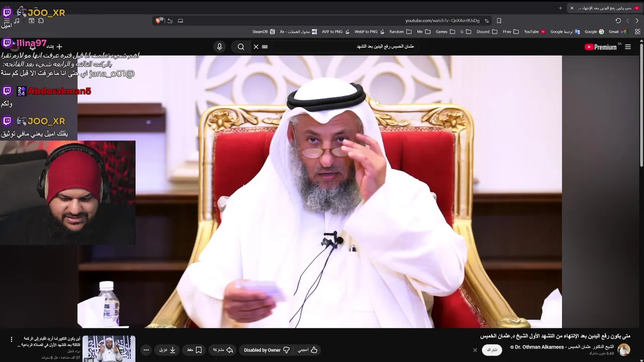
Task: Start voice search with the microphone
Action: tap(219, 47)
